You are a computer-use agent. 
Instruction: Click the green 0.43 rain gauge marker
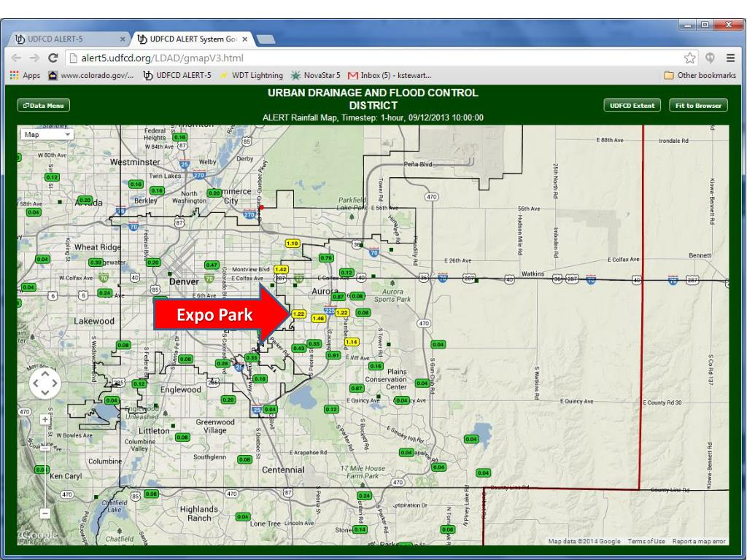pos(298,348)
